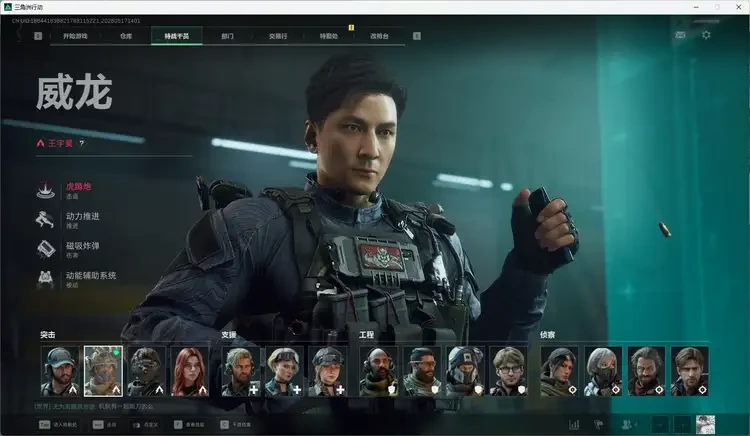Select bearded 侦察 operator with scarf
Screen dimensions: 750x436
coord(646,371)
